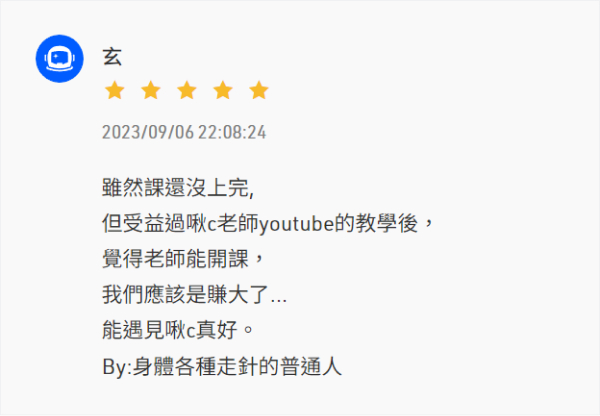Click the signature line By:身體各種走針的普通人
Screen dimensions: 600x416
[222, 366]
